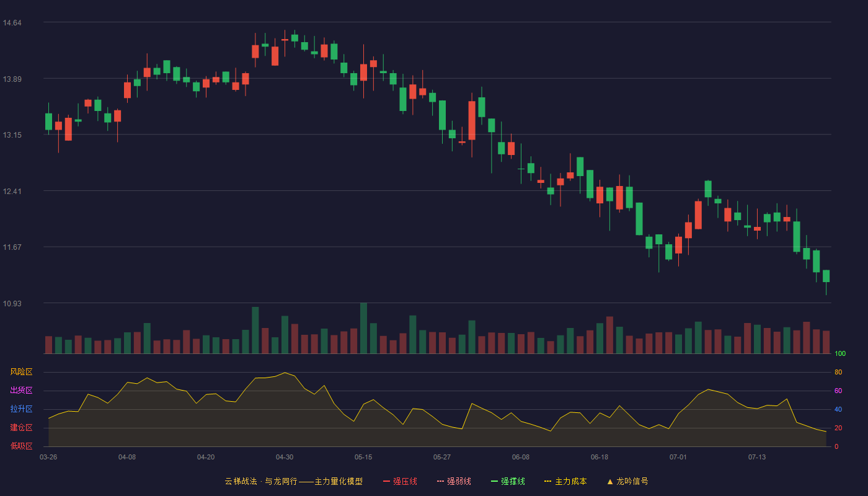Toggle the 强压线 red line legend

[x=400, y=481]
